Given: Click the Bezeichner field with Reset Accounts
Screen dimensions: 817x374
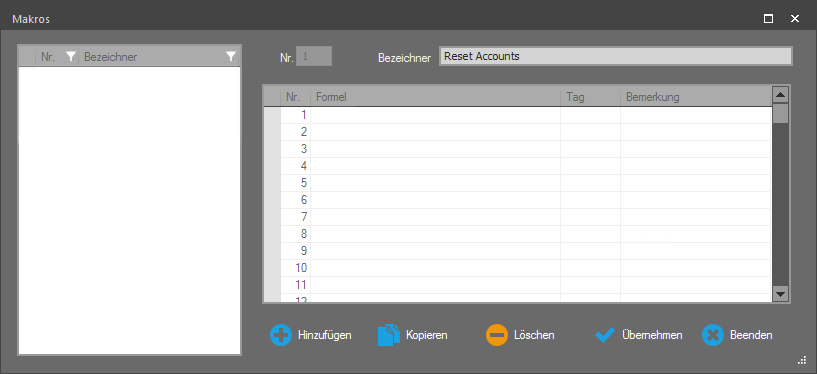Looking at the screenshot, I should click(x=615, y=56).
